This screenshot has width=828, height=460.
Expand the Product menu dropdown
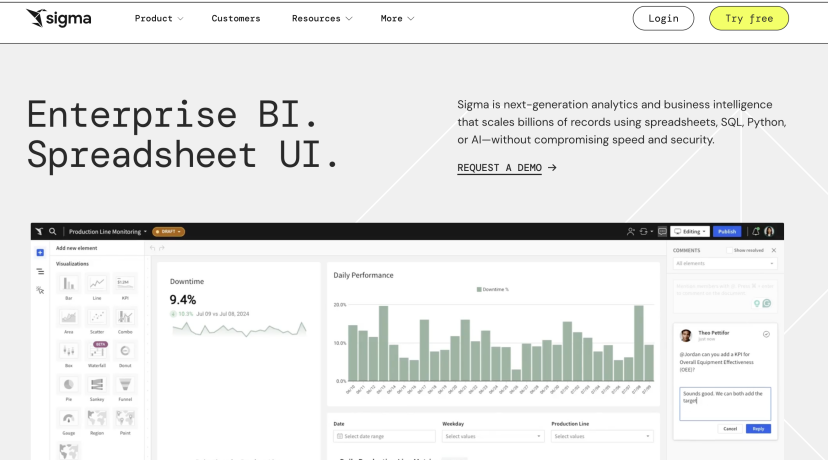[159, 18]
